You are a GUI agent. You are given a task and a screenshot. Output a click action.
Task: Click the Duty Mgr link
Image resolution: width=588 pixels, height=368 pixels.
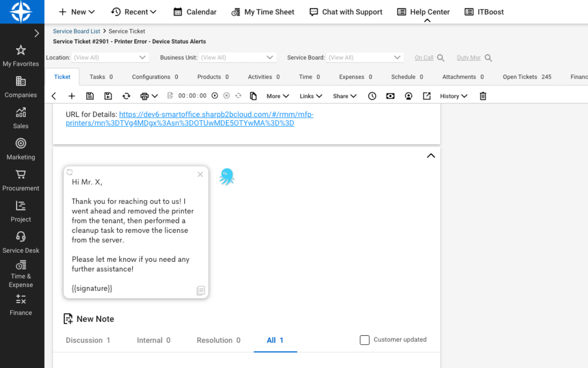(x=469, y=57)
